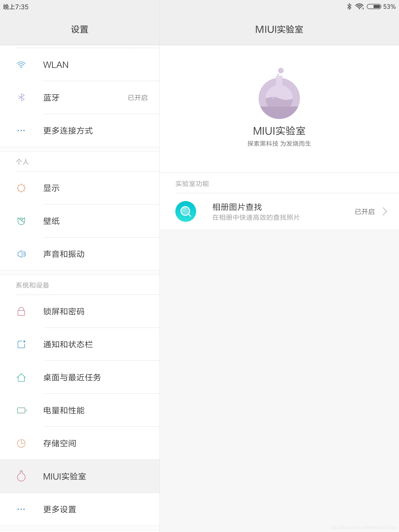Tap the house icon for 桌面与最近任务
This screenshot has width=399, height=532.
pyautogui.click(x=21, y=377)
